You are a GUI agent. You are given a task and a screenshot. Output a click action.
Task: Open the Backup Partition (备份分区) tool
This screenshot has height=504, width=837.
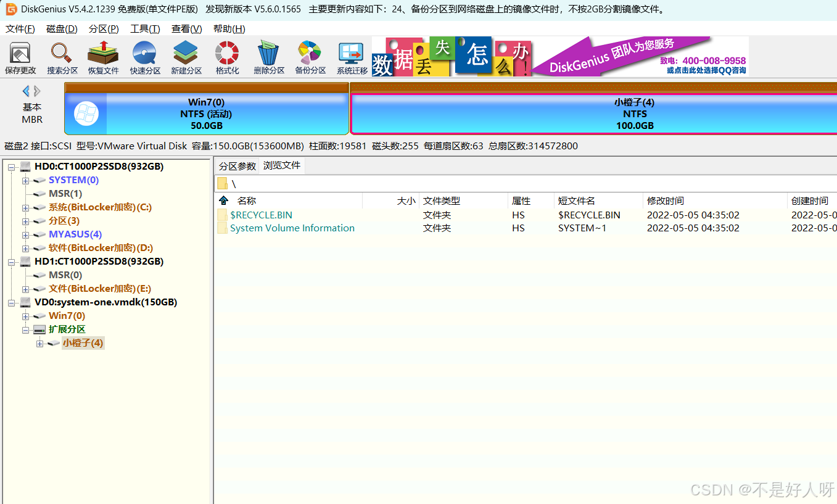(310, 58)
